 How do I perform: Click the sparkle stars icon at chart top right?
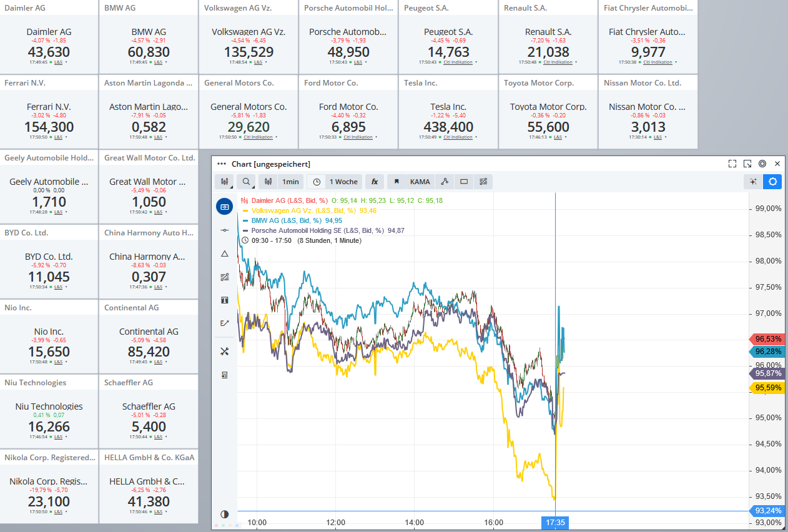(x=754, y=182)
